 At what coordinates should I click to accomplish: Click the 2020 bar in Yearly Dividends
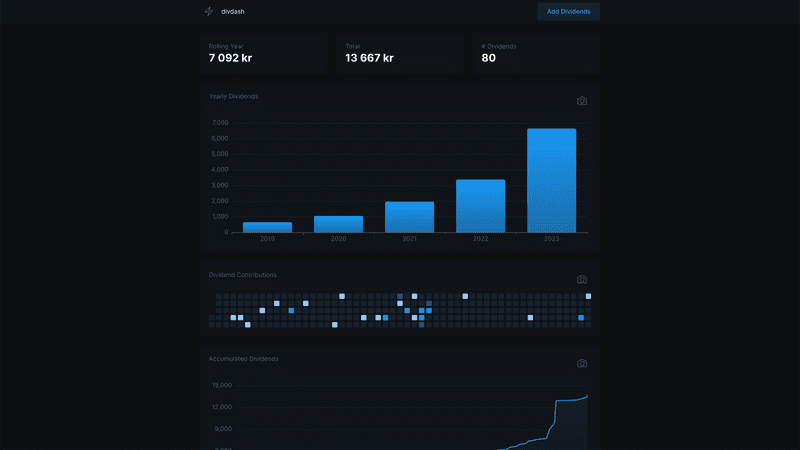[x=338, y=224]
